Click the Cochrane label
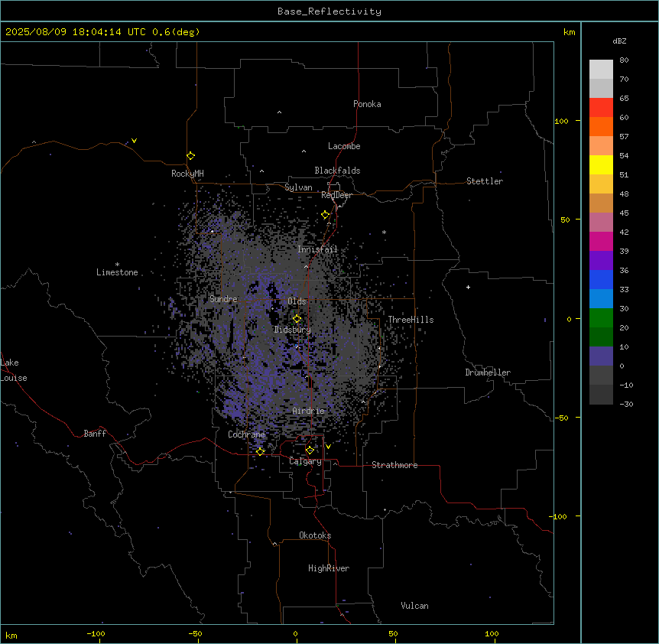The height and width of the screenshot is (644, 659). coord(246,434)
